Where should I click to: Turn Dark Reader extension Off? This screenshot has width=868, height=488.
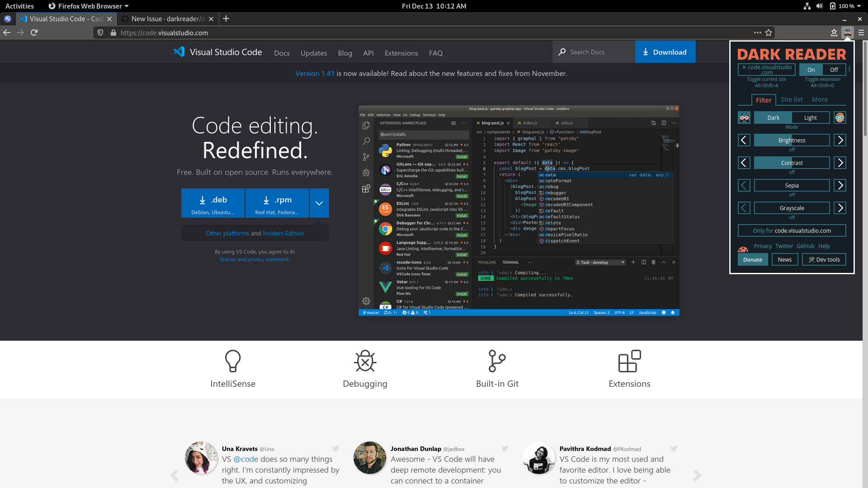click(x=834, y=70)
